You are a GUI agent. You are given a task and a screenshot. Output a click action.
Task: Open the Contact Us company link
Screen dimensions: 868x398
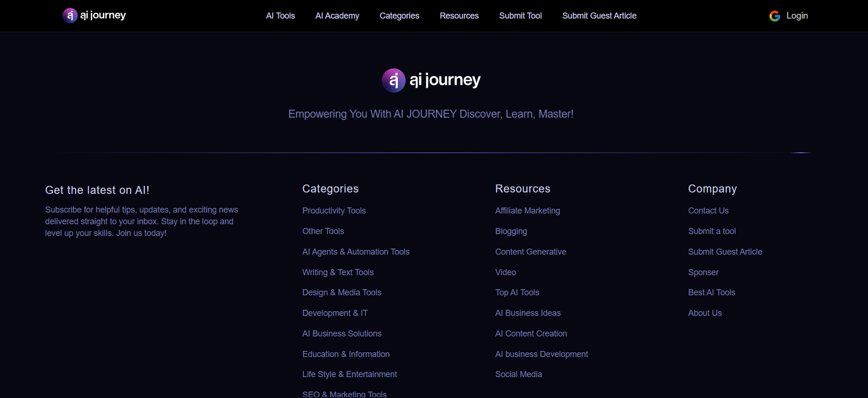709,210
